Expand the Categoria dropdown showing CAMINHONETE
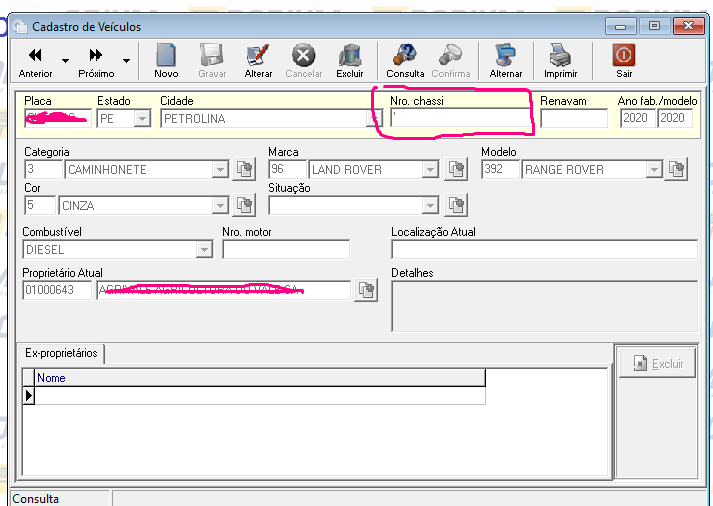Image resolution: width=713 pixels, height=506 pixels. pos(220,170)
